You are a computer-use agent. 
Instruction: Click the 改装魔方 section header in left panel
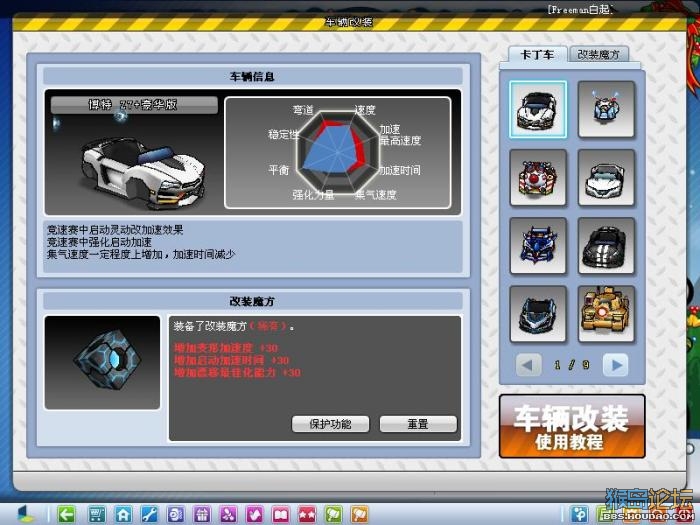coord(252,301)
